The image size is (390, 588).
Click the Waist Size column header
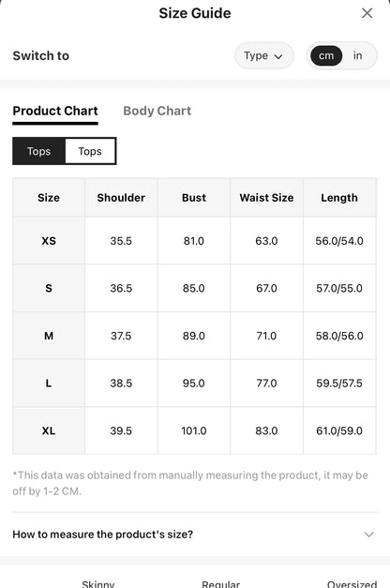pyautogui.click(x=266, y=198)
